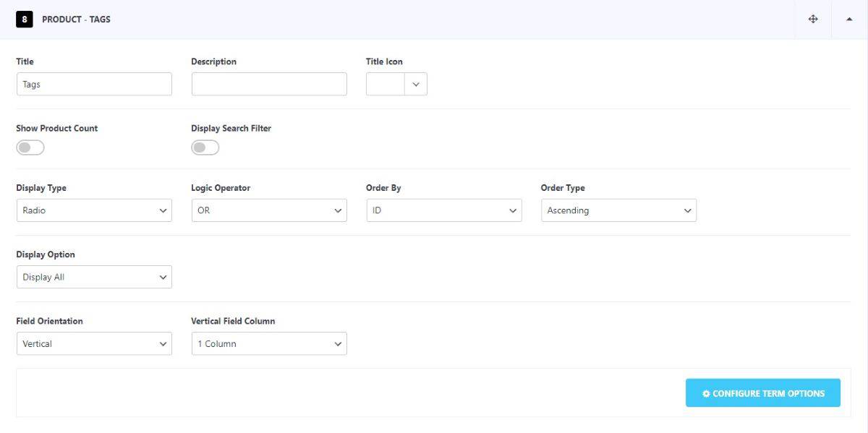Open the Order By dropdown
The image size is (868, 433).
(444, 210)
